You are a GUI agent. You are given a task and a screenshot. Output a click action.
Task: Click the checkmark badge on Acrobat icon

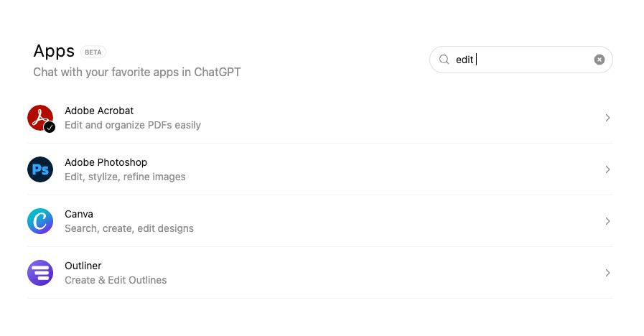[x=50, y=127]
